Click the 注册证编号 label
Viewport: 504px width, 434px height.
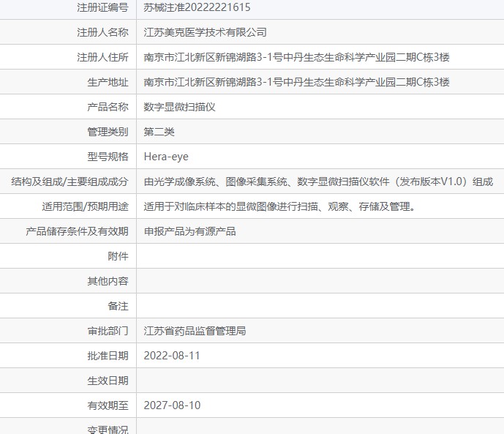pyautogui.click(x=102, y=7)
